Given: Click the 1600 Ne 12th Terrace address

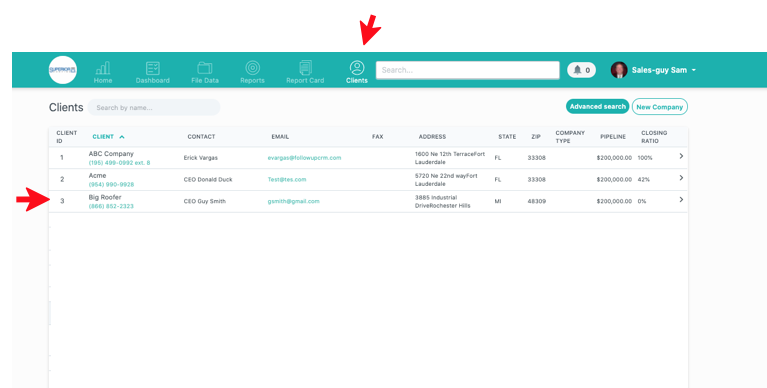Looking at the screenshot, I should pyautogui.click(x=450, y=158).
